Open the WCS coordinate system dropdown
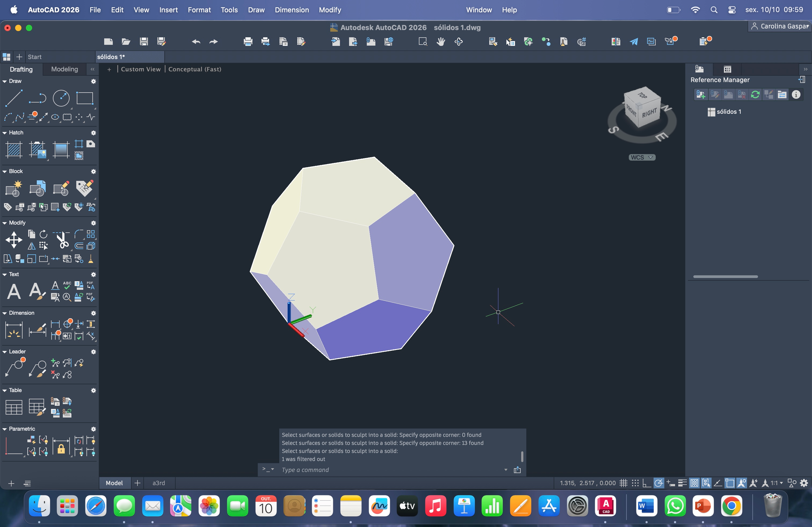The width and height of the screenshot is (812, 527). tap(642, 157)
